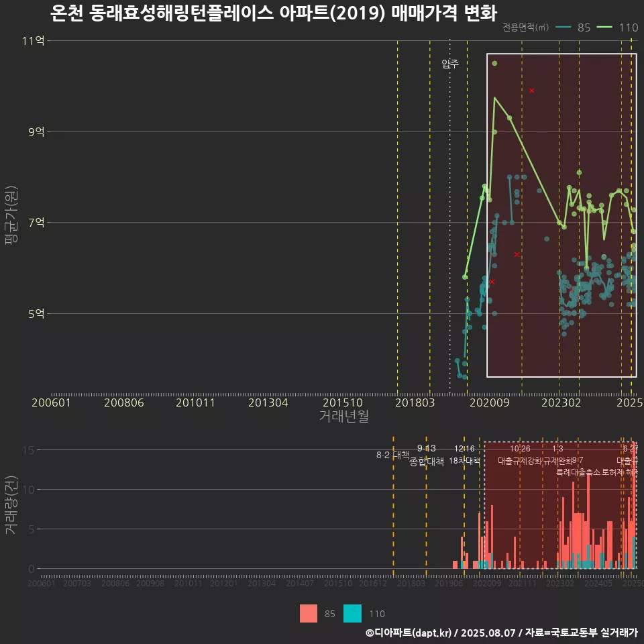
Task: Click the 입주 move-in marker label
Action: [x=450, y=63]
